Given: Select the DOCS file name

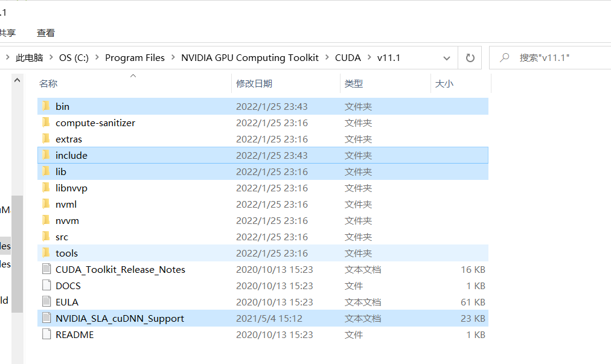Looking at the screenshot, I should tap(68, 286).
